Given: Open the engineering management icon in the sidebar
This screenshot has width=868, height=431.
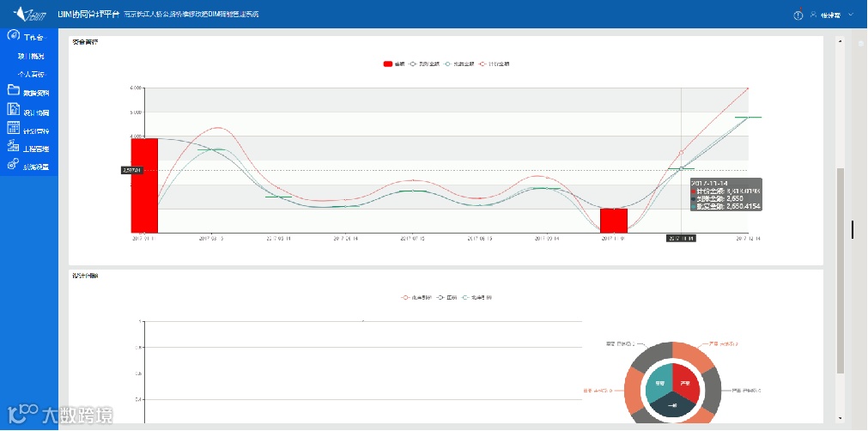Looking at the screenshot, I should [14, 146].
